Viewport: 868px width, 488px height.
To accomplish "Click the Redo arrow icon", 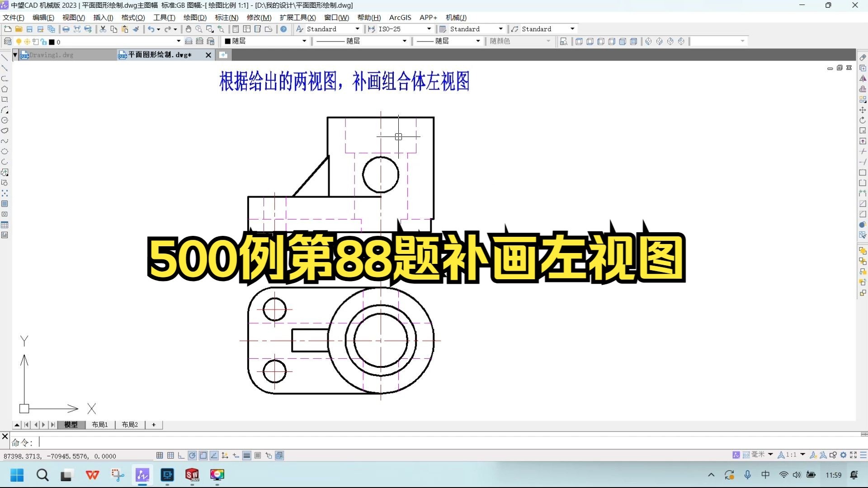I will 168,29.
